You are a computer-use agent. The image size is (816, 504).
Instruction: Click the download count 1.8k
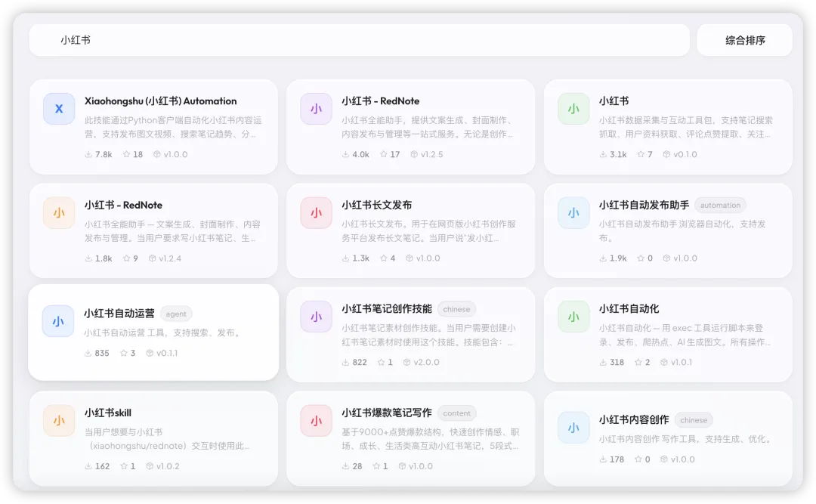coord(104,258)
